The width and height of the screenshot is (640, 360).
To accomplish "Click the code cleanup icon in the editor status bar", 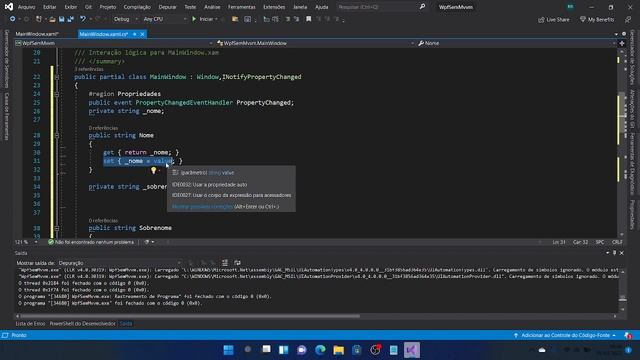I will [147, 242].
